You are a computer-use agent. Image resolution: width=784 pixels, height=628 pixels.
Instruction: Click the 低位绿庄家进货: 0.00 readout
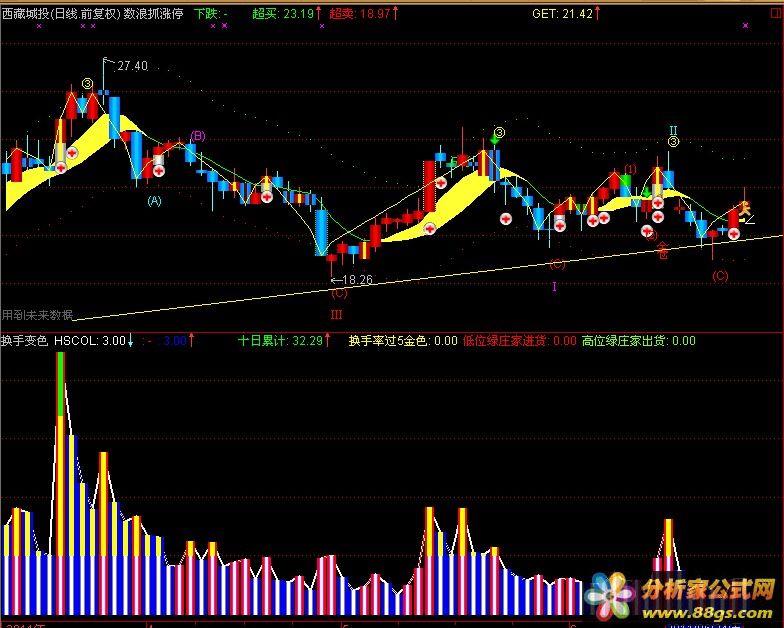coord(520,340)
